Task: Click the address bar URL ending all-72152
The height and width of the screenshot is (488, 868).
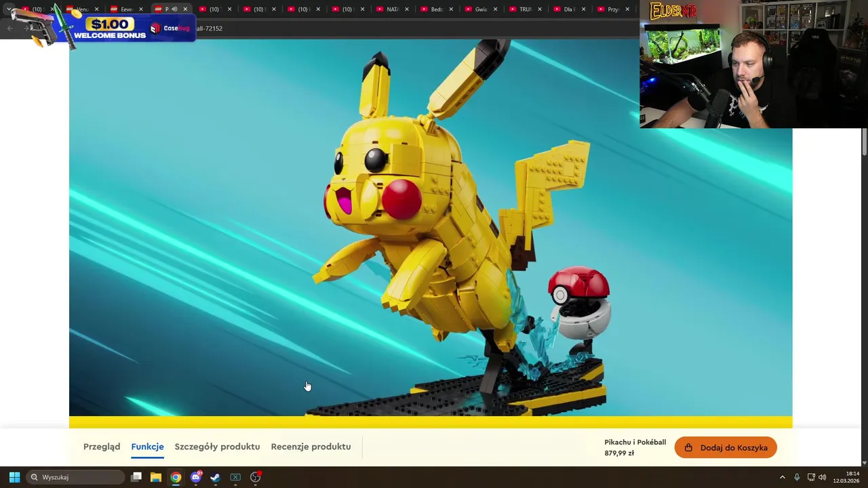Action: tap(210, 28)
